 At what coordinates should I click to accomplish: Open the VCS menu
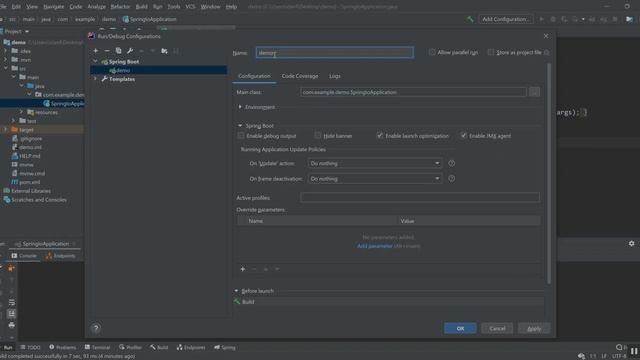click(x=190, y=7)
